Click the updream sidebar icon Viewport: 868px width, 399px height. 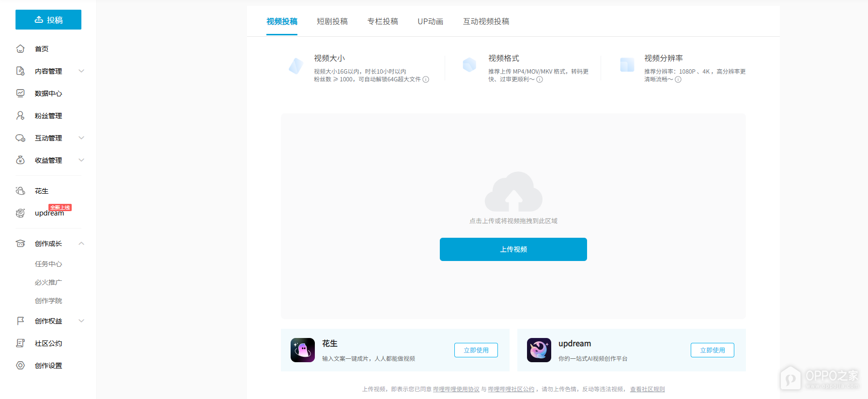(x=20, y=213)
